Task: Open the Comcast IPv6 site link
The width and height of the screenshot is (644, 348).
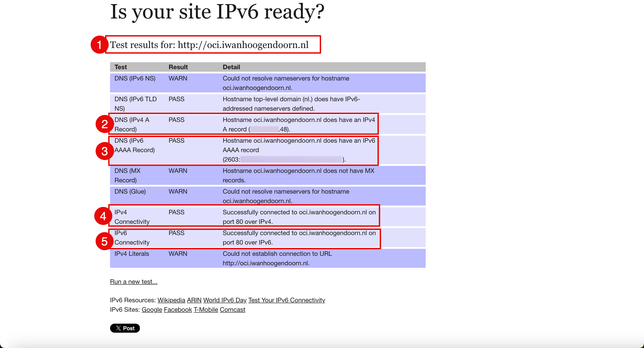Action: 232,309
